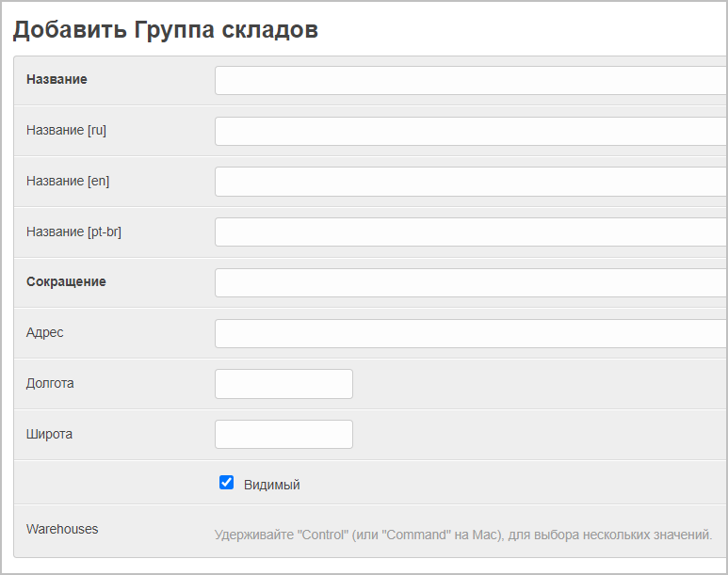This screenshot has height=575, width=728.
Task: Click the Широта field label
Action: click(x=49, y=434)
